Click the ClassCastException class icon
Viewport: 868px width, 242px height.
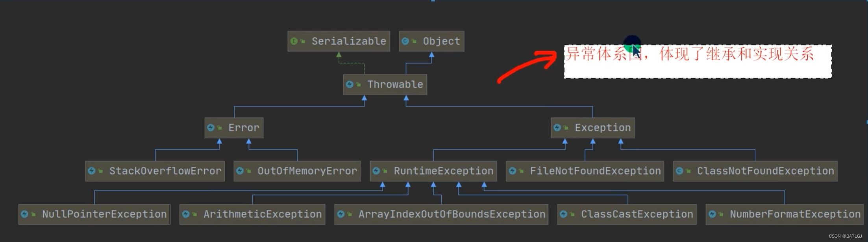[x=563, y=214]
